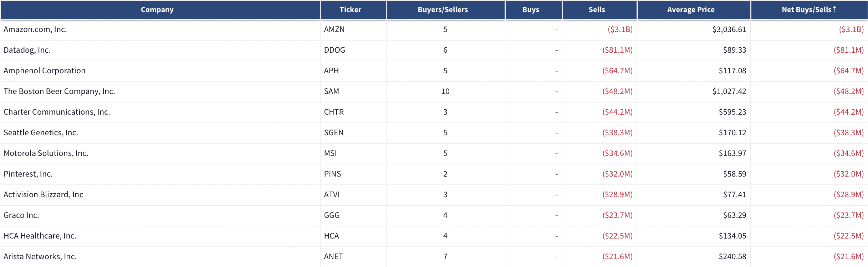Image resolution: width=868 pixels, height=267 pixels.
Task: Click the ANET ticker symbol
Action: coord(333,257)
